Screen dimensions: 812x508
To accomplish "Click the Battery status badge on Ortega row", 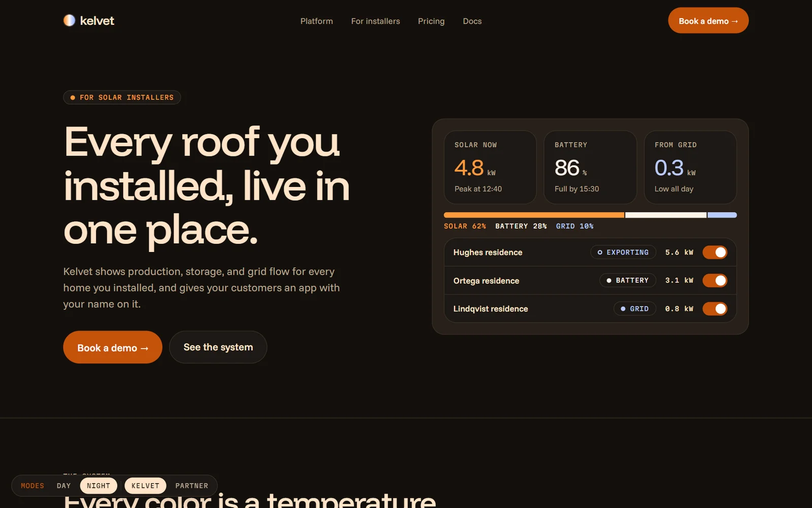I will 628,280.
